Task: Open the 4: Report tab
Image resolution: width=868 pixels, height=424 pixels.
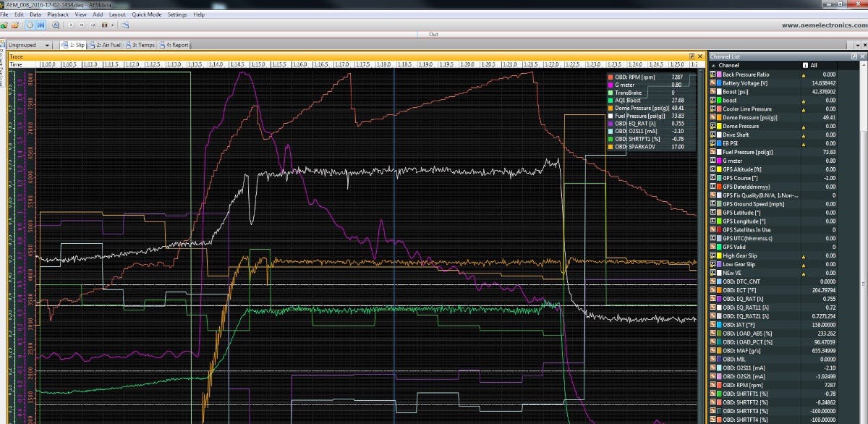Action: (x=174, y=45)
